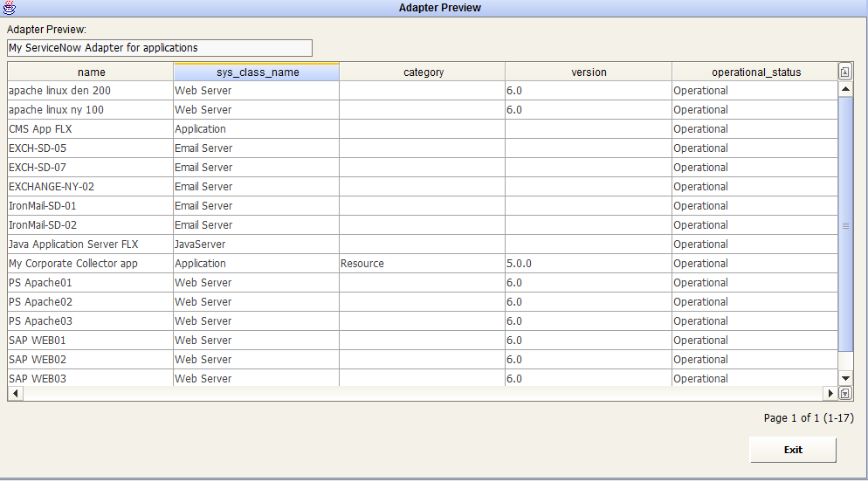Screen dimensions: 868x482
Task: Select the 'EXCH-SD-05' cell
Action: point(91,148)
